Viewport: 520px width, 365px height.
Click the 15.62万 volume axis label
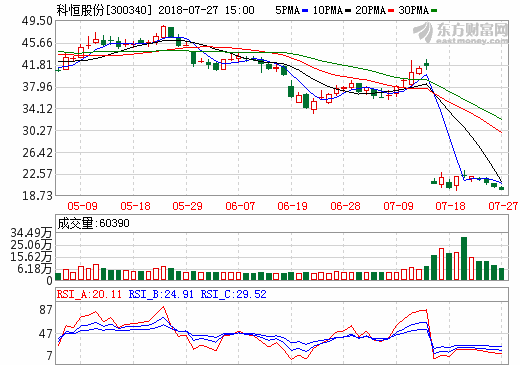coord(31,257)
